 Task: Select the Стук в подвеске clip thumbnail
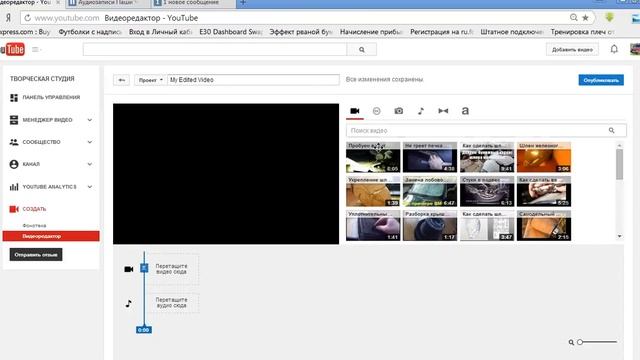pyautogui.click(x=487, y=191)
